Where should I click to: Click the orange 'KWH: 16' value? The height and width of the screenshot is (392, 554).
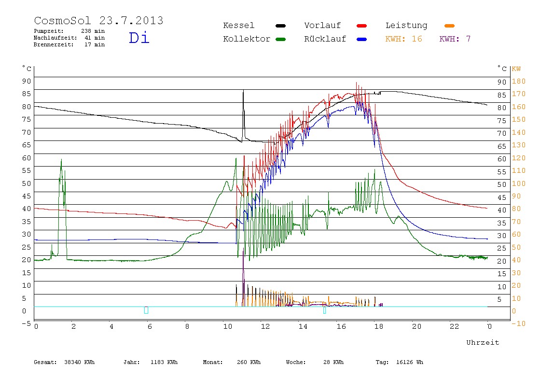tap(404, 39)
